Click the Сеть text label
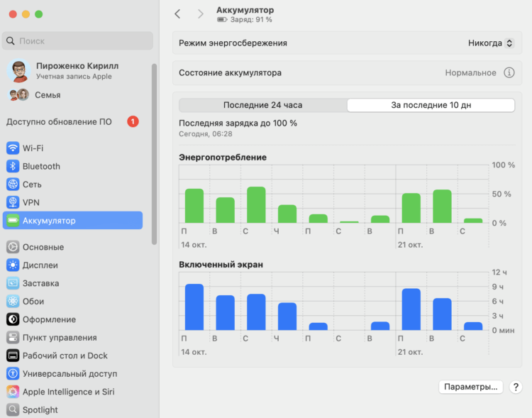 point(32,185)
